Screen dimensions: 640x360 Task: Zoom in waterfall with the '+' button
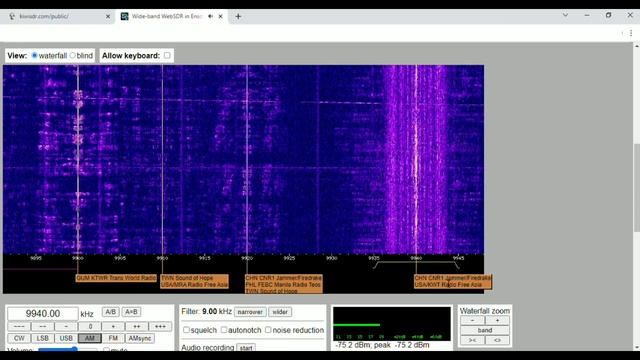pyautogui.click(x=497, y=320)
